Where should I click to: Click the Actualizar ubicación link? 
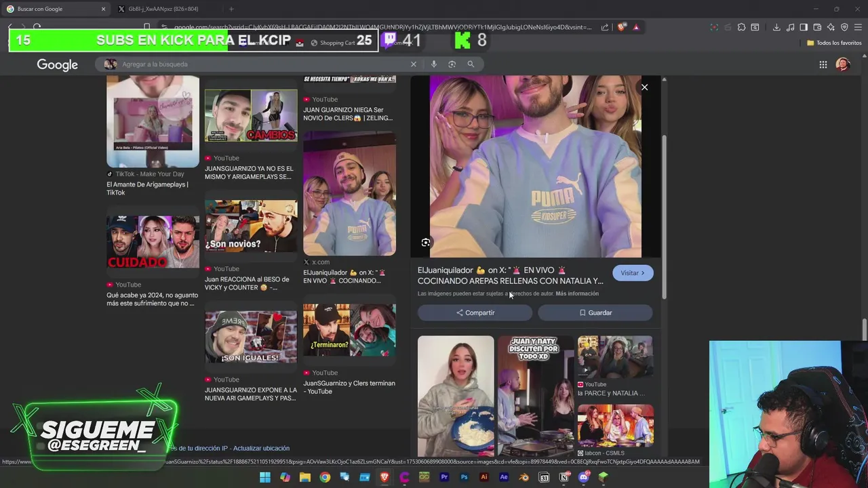[x=261, y=448]
